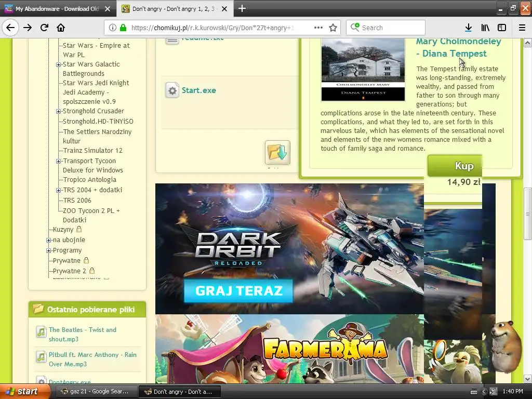Bookmark this page with the star

[333, 28]
